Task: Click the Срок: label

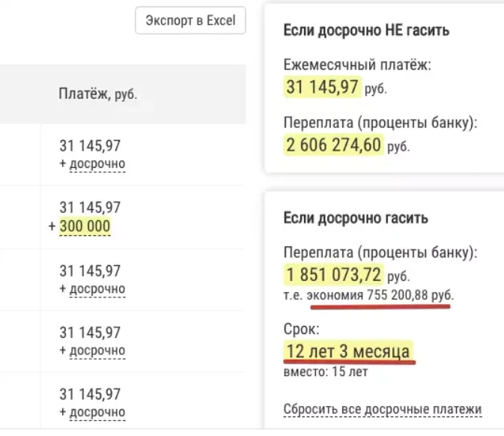Action: 302,330
